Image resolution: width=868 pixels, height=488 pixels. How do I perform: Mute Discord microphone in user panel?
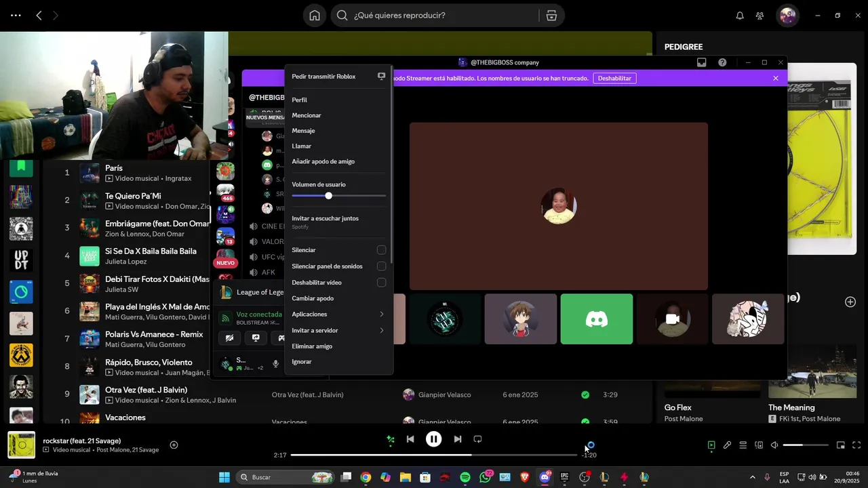click(x=275, y=364)
